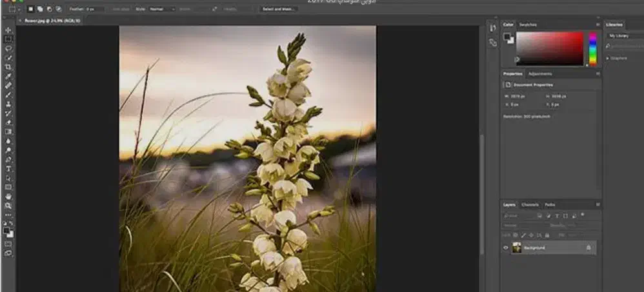Select the Horizontal Type tool

tap(8, 169)
